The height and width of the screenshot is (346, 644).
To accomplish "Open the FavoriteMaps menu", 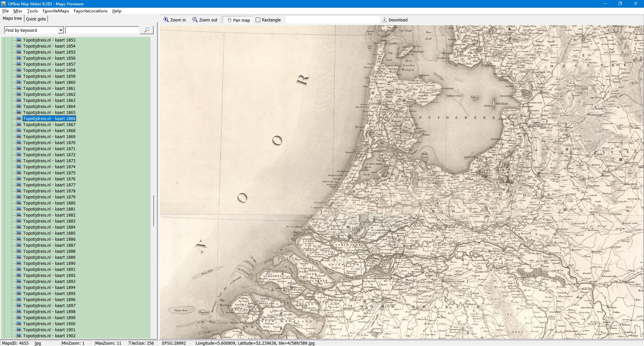I will tap(56, 11).
